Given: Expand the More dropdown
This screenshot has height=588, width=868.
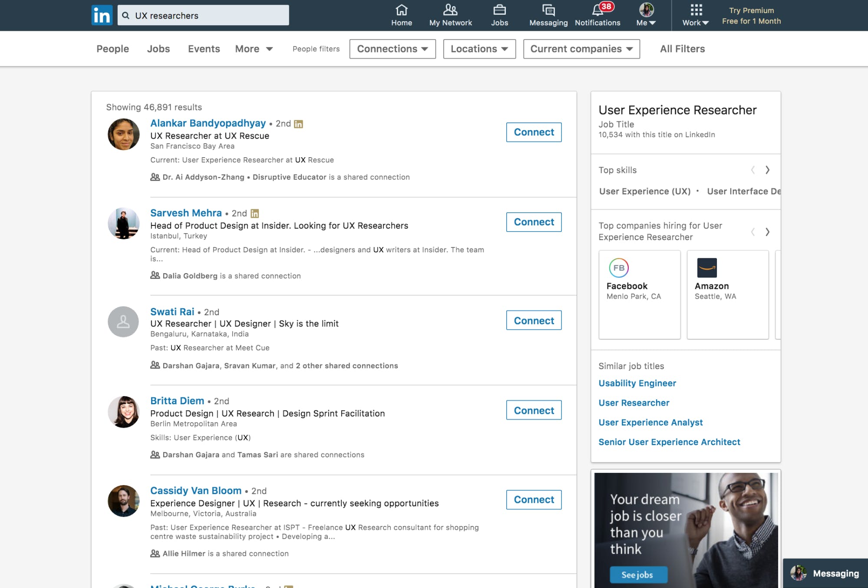Looking at the screenshot, I should point(254,49).
